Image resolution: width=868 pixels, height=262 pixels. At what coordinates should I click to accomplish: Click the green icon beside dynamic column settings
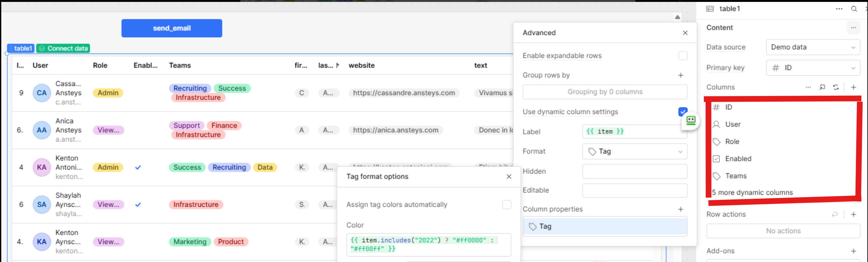coord(691,120)
